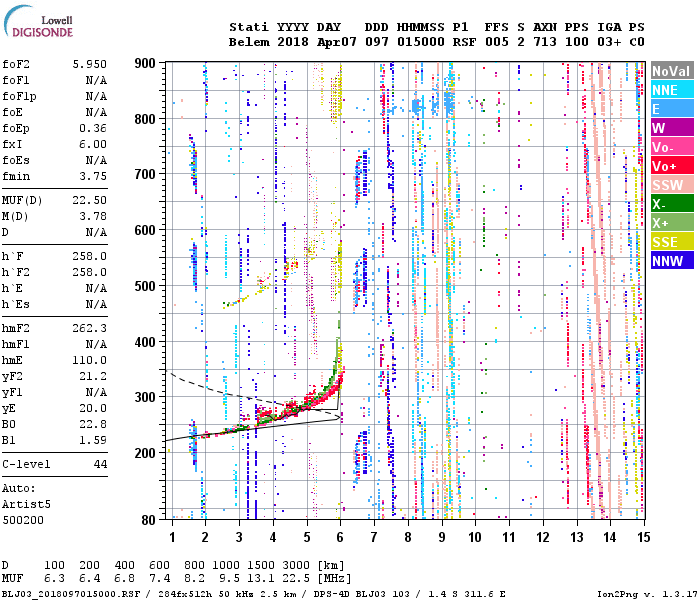
Task: Click the fxI value 6.00
Action: (x=93, y=144)
